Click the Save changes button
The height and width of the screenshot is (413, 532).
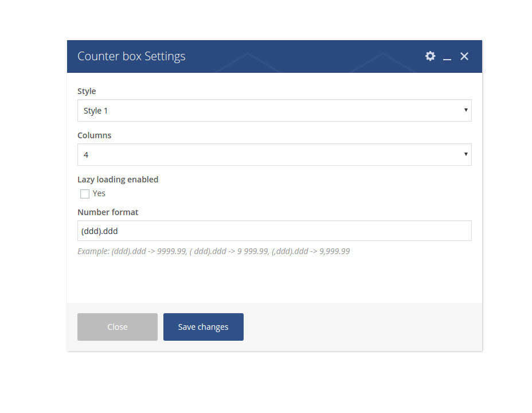click(x=203, y=327)
